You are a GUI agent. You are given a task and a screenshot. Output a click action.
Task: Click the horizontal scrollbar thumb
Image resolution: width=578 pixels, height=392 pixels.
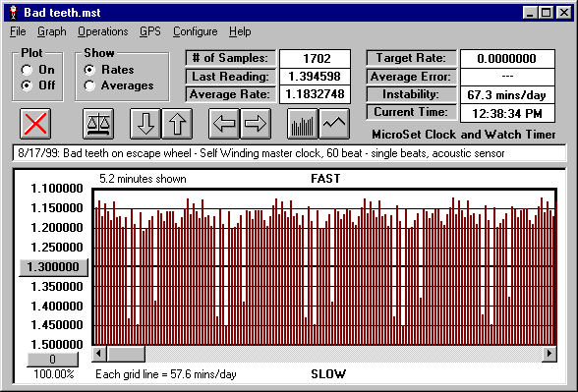point(126,354)
